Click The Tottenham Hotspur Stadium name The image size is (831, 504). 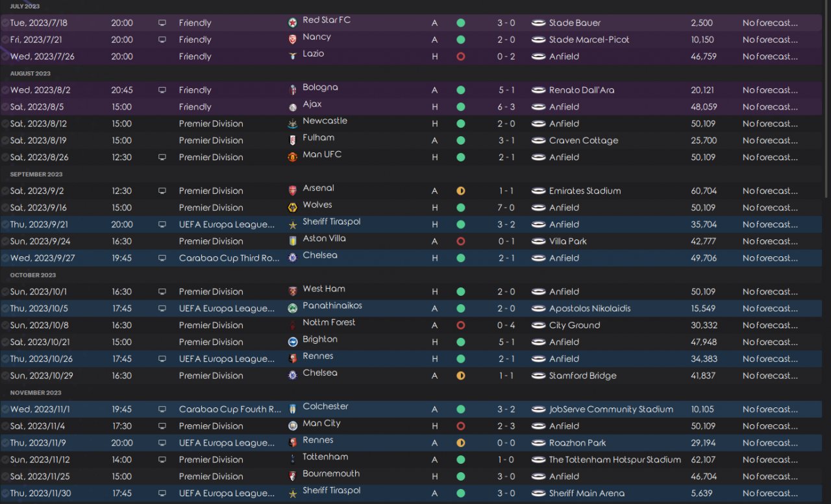click(x=614, y=459)
